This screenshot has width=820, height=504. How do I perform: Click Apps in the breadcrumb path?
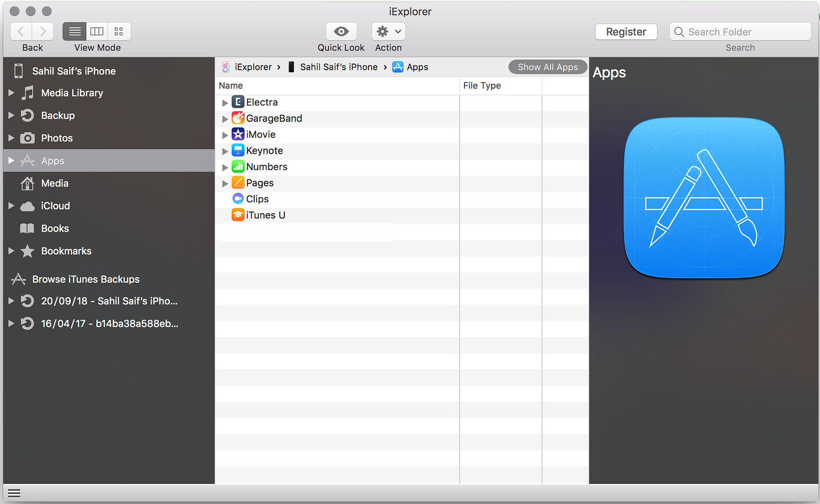(x=417, y=67)
